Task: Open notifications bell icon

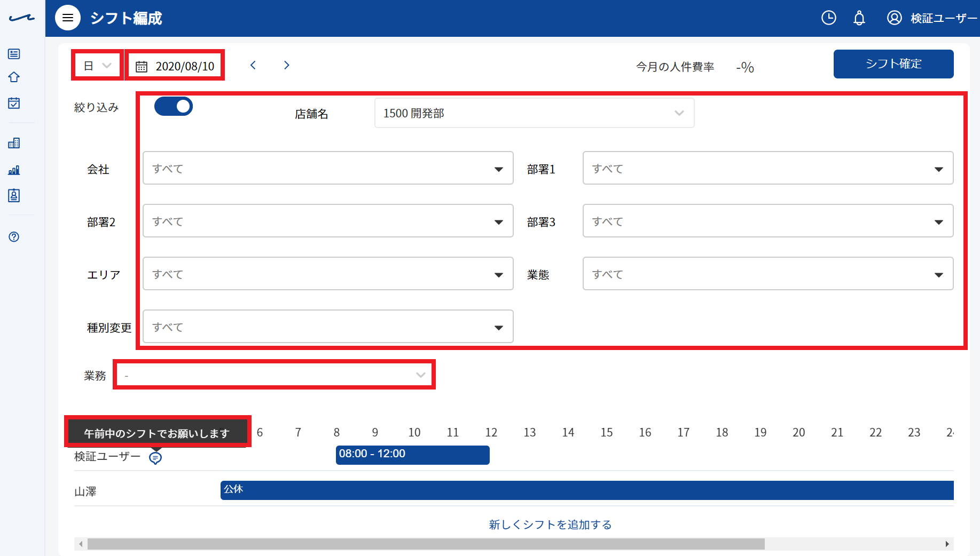Action: click(x=859, y=18)
